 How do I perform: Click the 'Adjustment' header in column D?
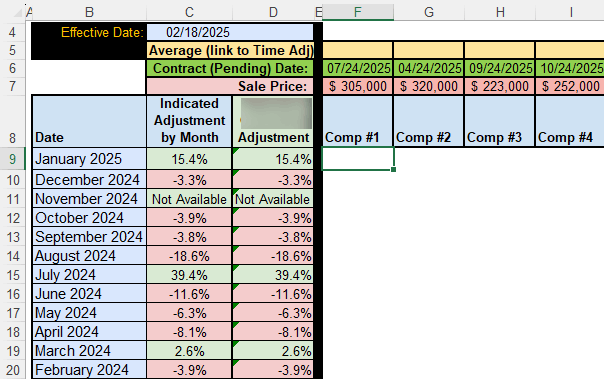[x=273, y=121]
